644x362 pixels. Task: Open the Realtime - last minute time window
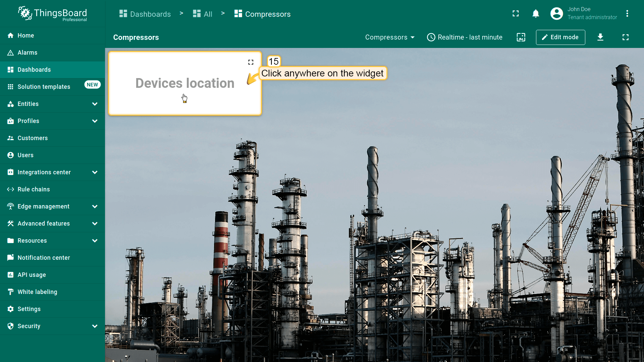point(465,37)
